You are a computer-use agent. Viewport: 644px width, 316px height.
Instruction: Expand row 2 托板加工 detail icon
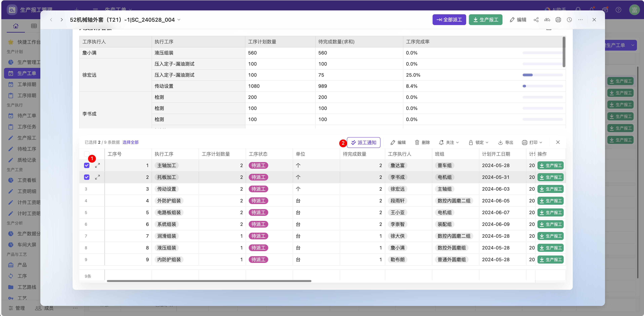[97, 177]
